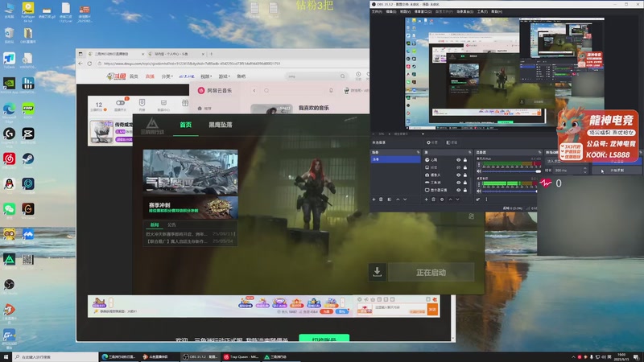Mute the first OBS mixer channel
Screen dimensions: 644x362
click(x=479, y=171)
